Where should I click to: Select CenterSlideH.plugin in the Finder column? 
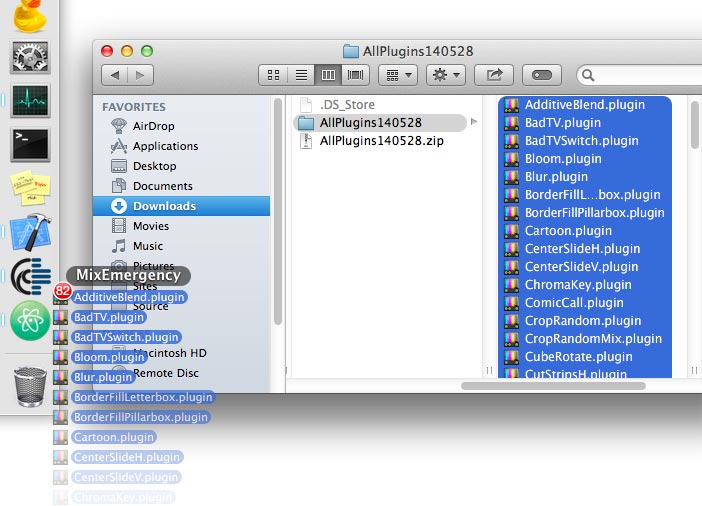coord(585,249)
